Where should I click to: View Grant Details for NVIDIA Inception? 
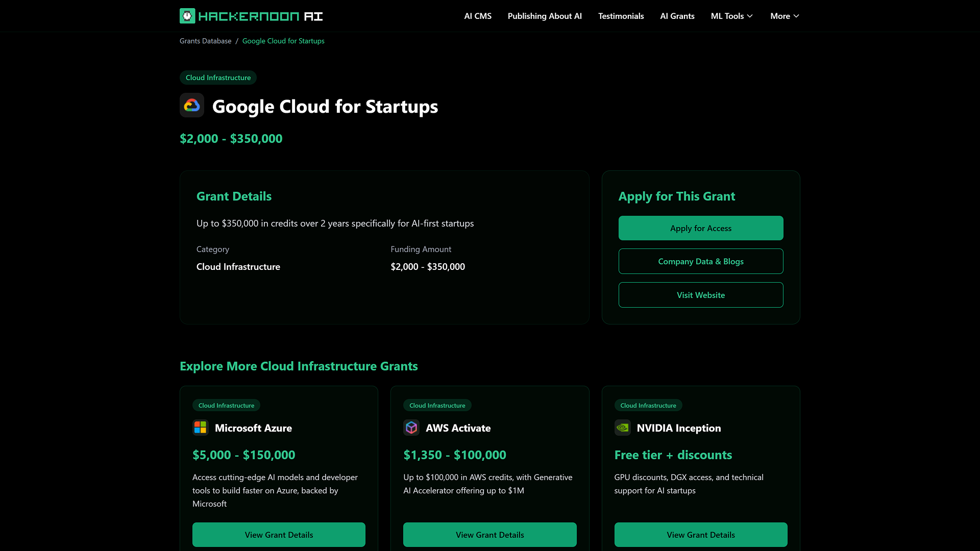[700, 535]
